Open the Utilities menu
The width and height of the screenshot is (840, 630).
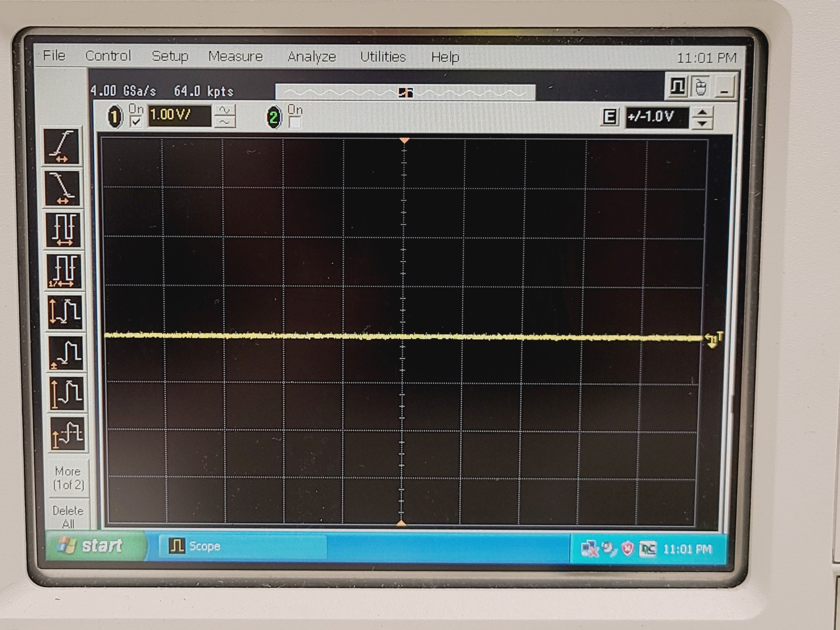383,57
